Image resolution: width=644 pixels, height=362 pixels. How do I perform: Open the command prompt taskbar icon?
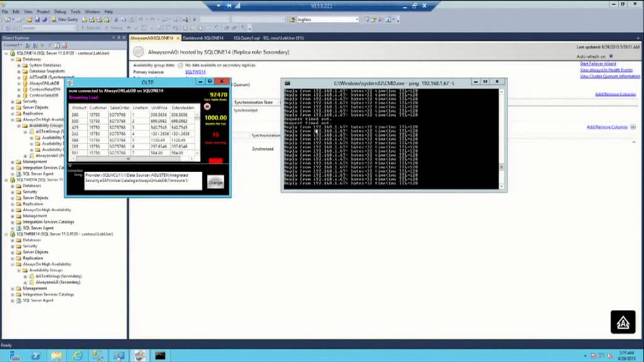160,356
